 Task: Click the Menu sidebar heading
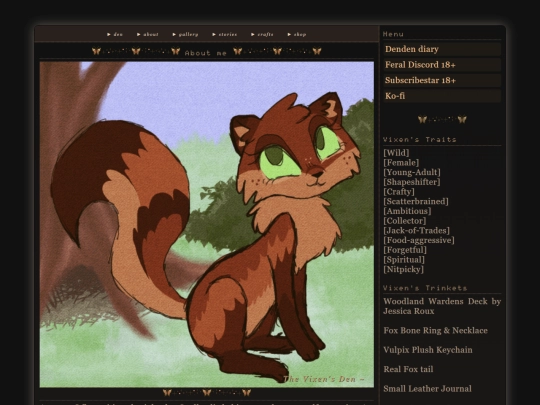click(x=393, y=34)
